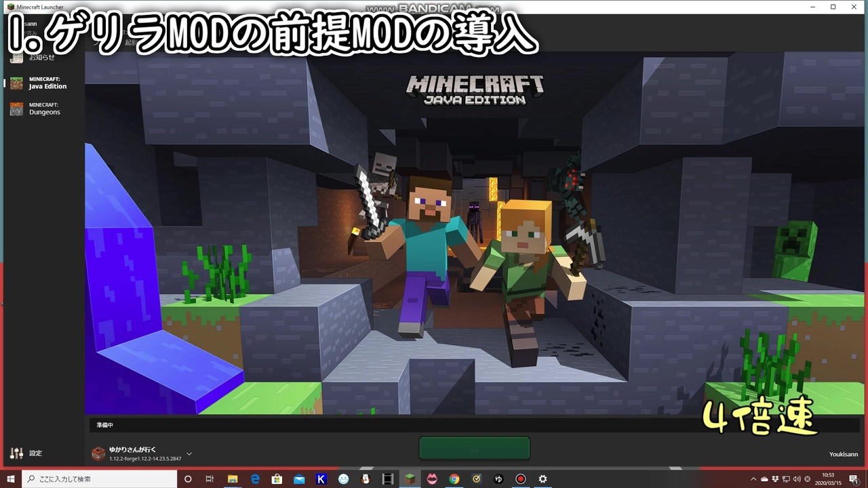Open the 設定 settings sliders icon
The width and height of the screenshot is (868, 488).
(16, 453)
